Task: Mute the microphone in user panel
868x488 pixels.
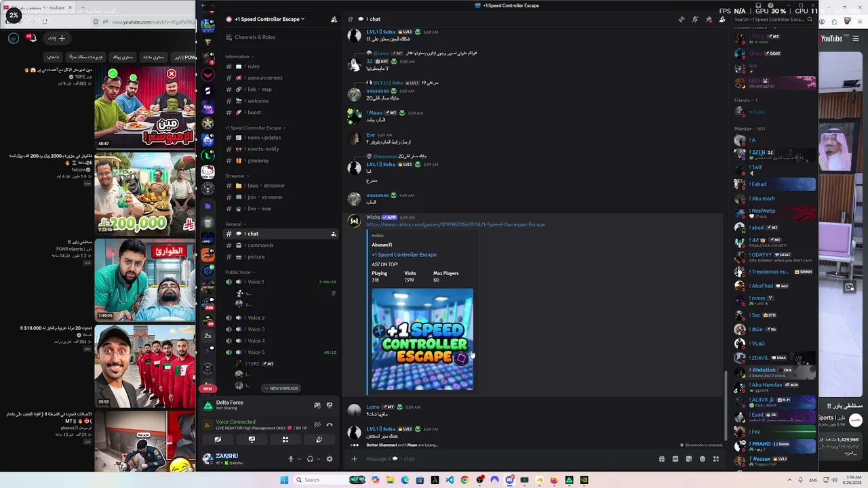Action: coord(291,459)
